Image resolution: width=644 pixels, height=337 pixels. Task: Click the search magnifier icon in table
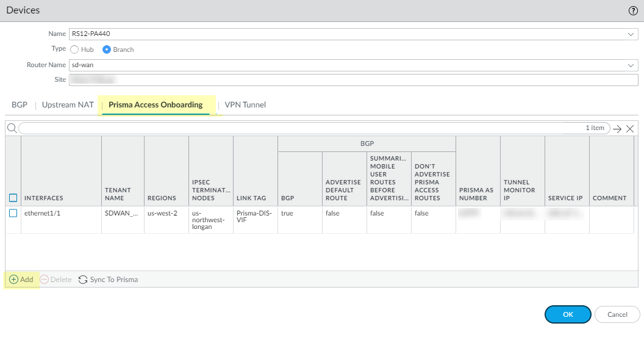point(12,128)
